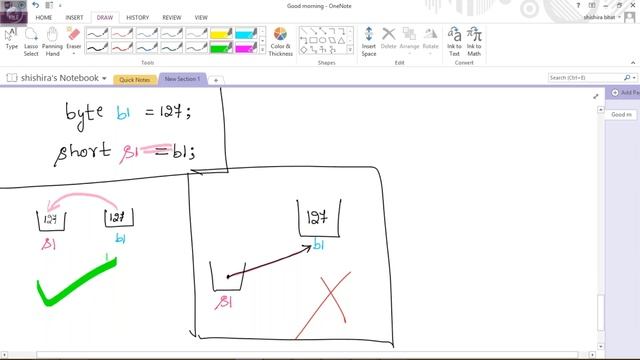Convert ink with Ink to Math
This screenshot has height=360, width=640.
tap(474, 42)
